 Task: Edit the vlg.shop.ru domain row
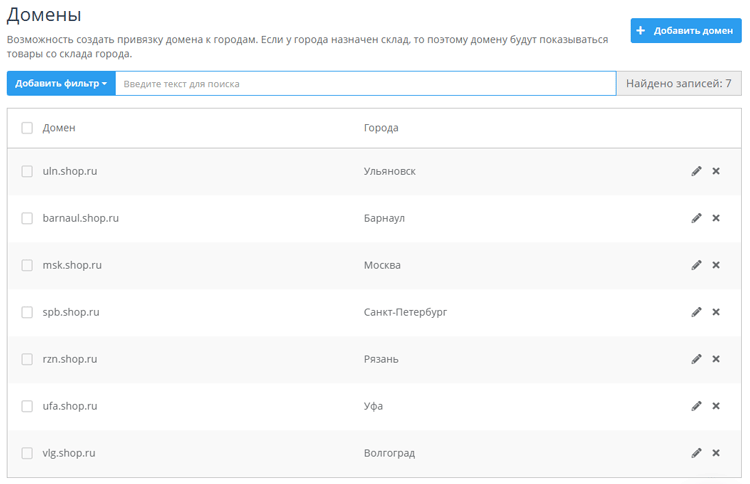pyautogui.click(x=697, y=453)
